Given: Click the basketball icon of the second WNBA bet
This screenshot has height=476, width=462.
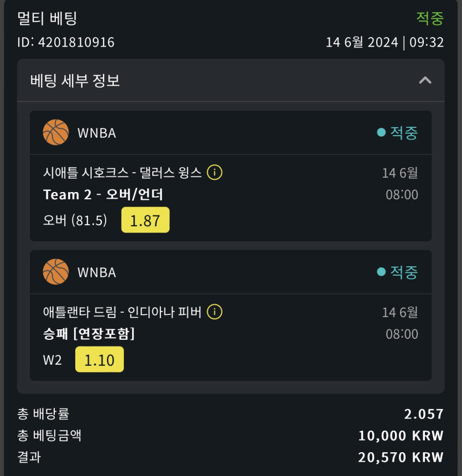Looking at the screenshot, I should click(x=56, y=272).
